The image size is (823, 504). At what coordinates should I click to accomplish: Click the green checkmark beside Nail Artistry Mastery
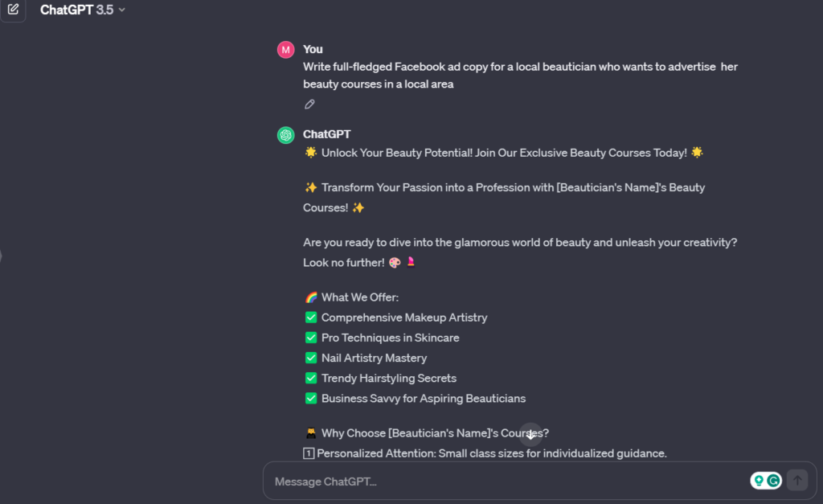pos(310,358)
